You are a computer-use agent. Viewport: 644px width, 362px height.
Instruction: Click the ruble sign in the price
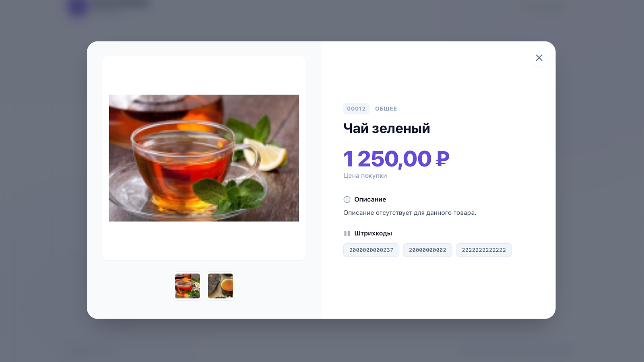(442, 158)
